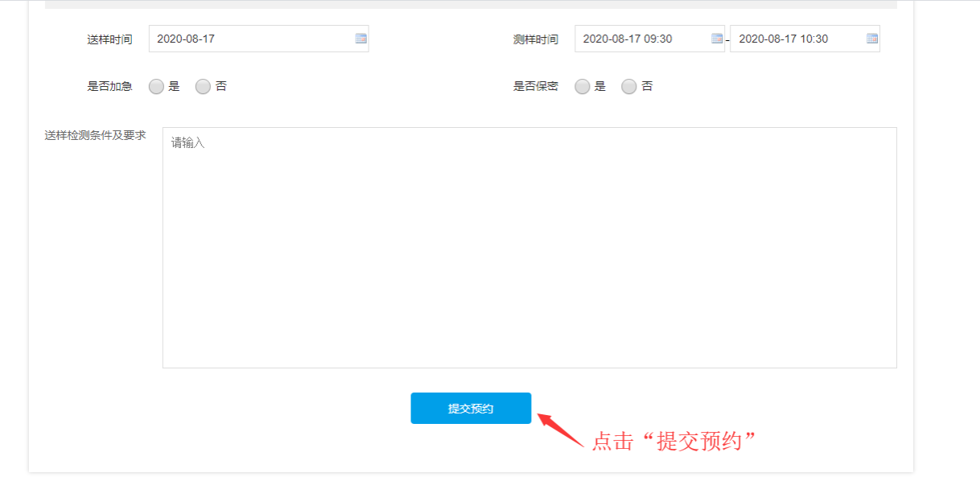Select 否 for 是否保密

(x=629, y=87)
